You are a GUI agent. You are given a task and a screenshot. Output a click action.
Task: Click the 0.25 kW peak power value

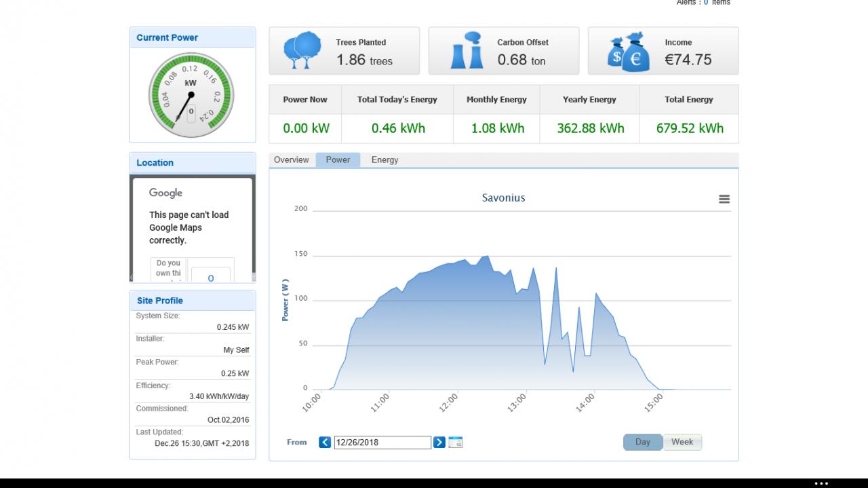coord(235,373)
